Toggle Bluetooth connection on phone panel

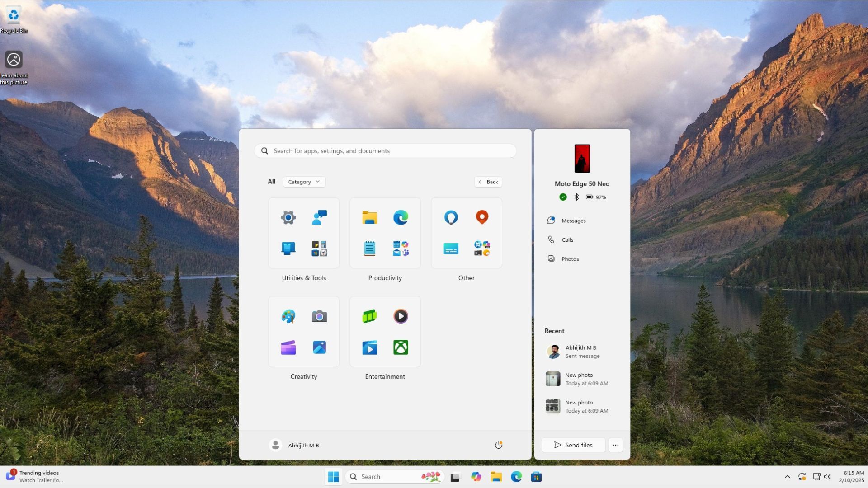pyautogui.click(x=576, y=197)
